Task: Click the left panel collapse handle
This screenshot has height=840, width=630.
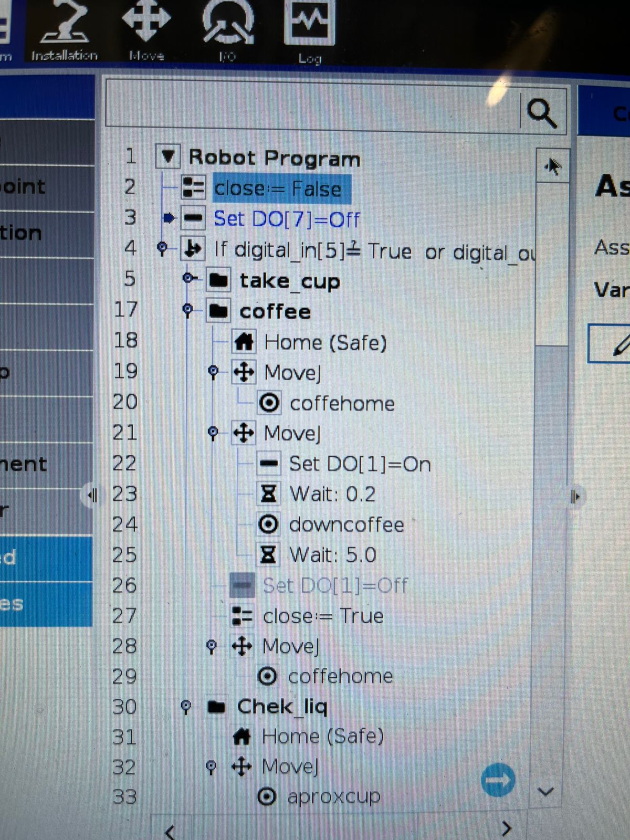Action: tap(92, 495)
